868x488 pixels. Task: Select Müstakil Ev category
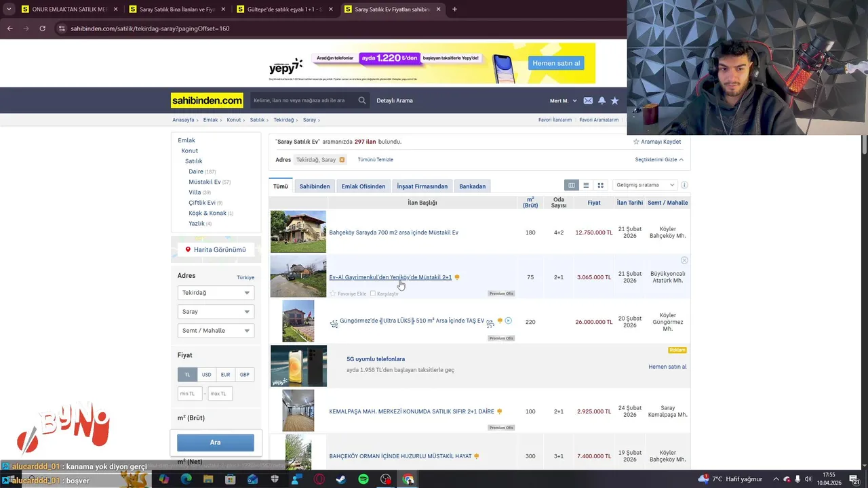click(x=204, y=182)
